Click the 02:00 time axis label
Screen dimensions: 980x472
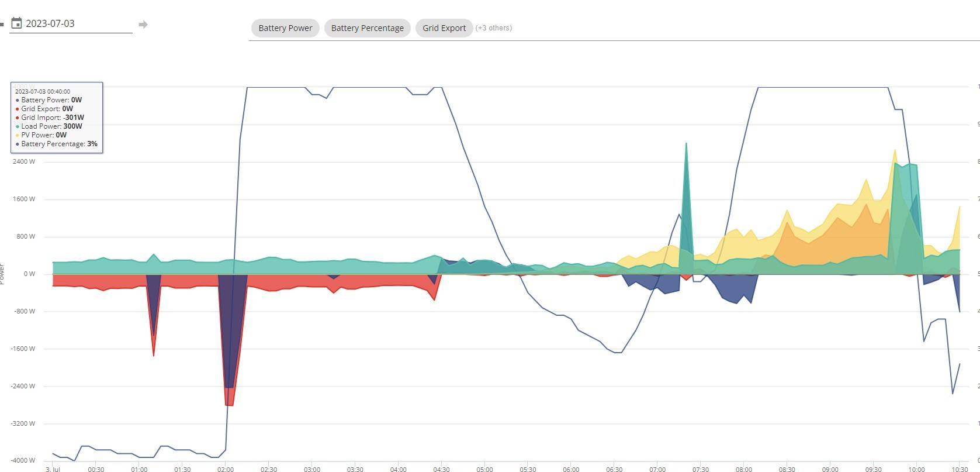click(226, 469)
